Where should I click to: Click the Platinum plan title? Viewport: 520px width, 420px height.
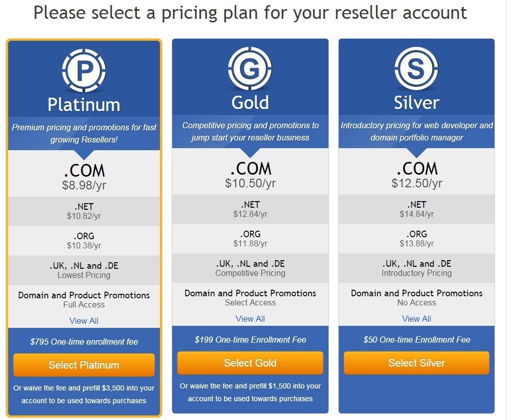click(84, 105)
